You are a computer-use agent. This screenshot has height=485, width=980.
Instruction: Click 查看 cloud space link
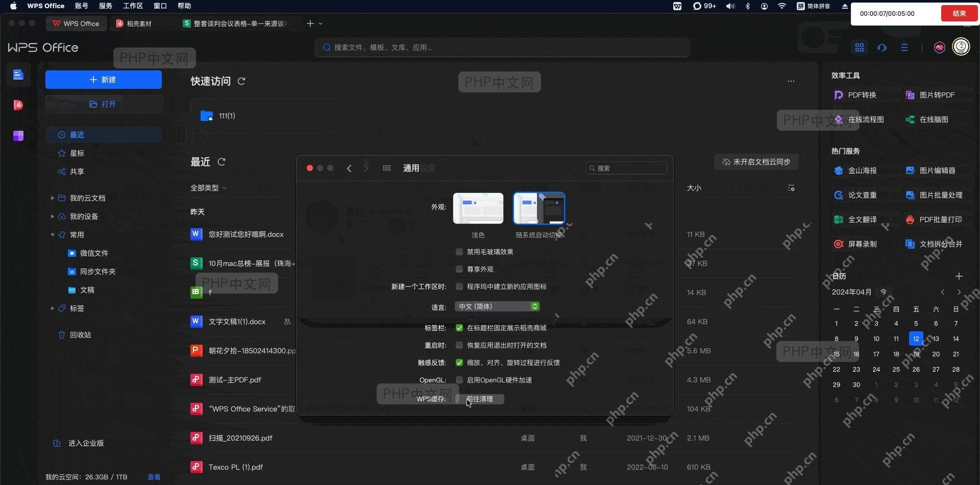(x=154, y=477)
